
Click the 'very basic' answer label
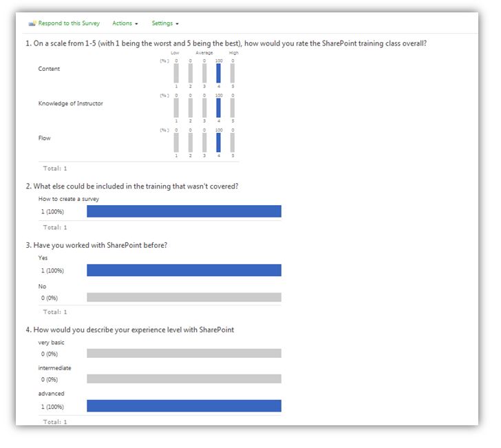[51, 343]
